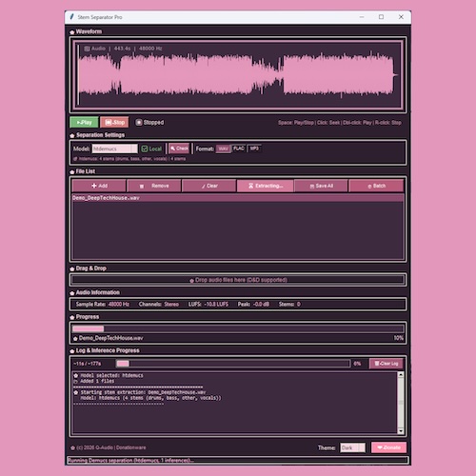This screenshot has height=476, width=476.
Task: Open the Model dropdown showing htdemucs
Action: pos(114,149)
